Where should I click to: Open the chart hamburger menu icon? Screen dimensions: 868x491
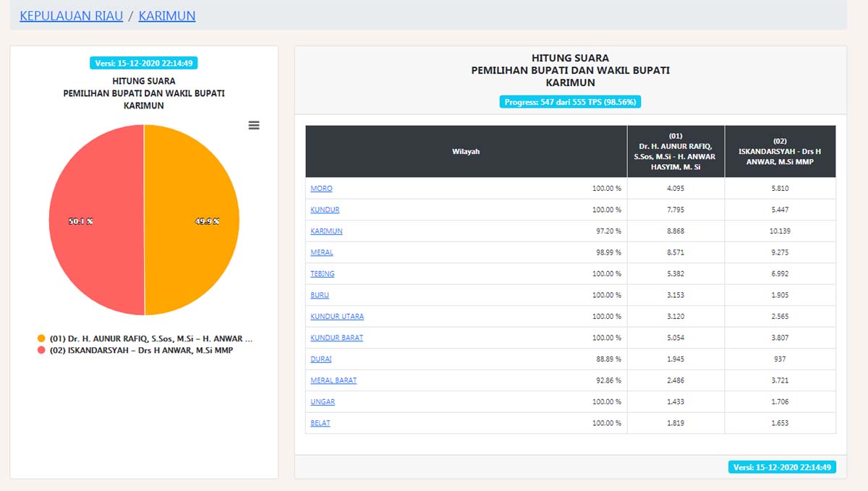[254, 125]
